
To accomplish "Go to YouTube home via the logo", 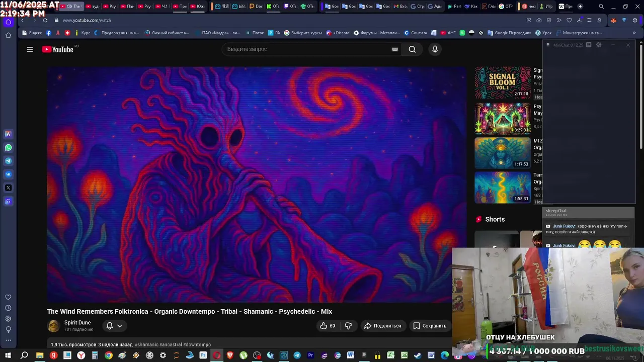I will (58, 49).
